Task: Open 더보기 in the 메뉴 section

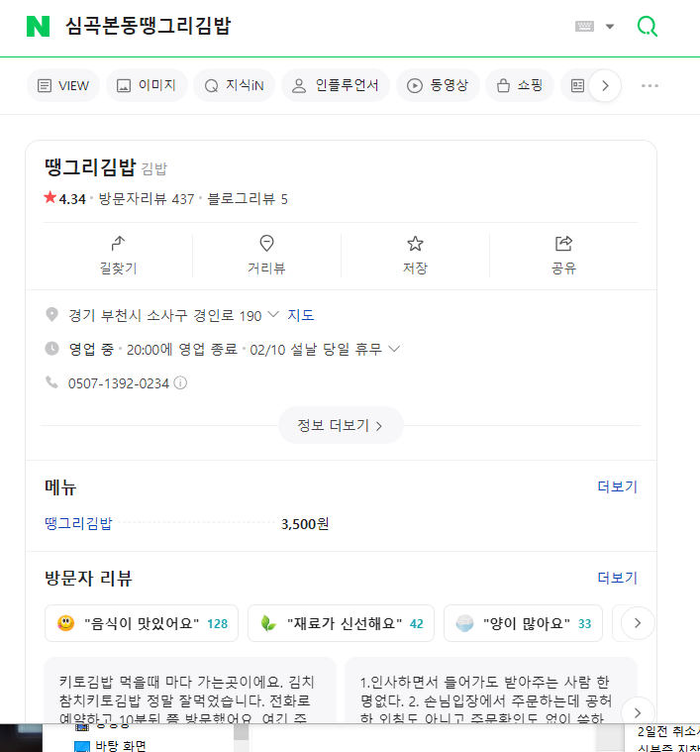Action: pos(617,486)
